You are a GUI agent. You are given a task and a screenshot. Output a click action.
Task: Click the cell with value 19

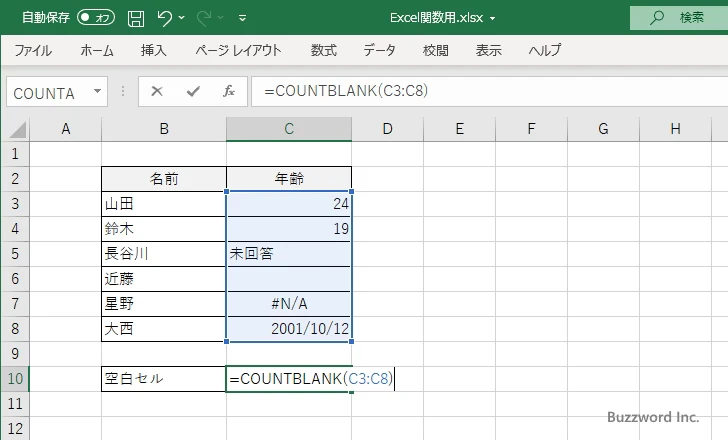[x=289, y=229]
